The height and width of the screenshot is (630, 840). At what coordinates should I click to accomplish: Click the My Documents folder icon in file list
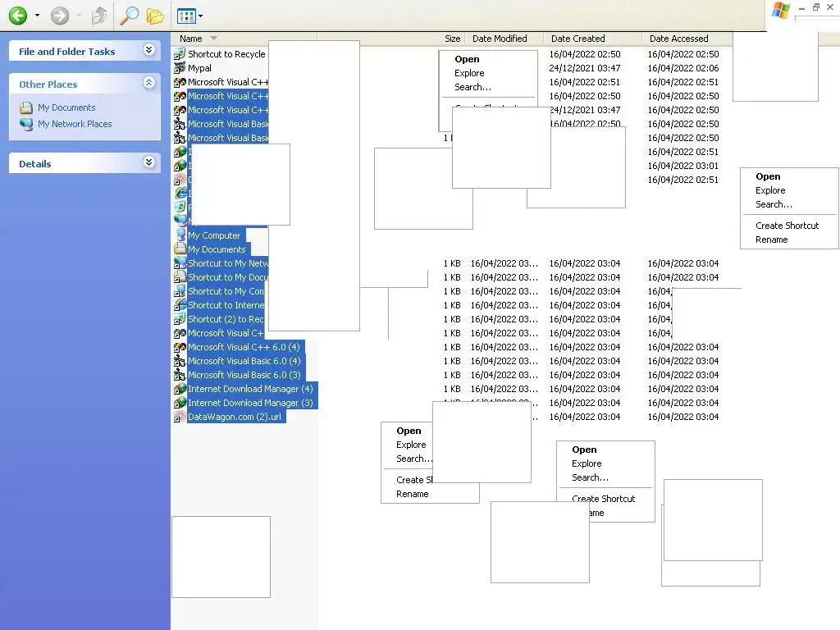180,249
